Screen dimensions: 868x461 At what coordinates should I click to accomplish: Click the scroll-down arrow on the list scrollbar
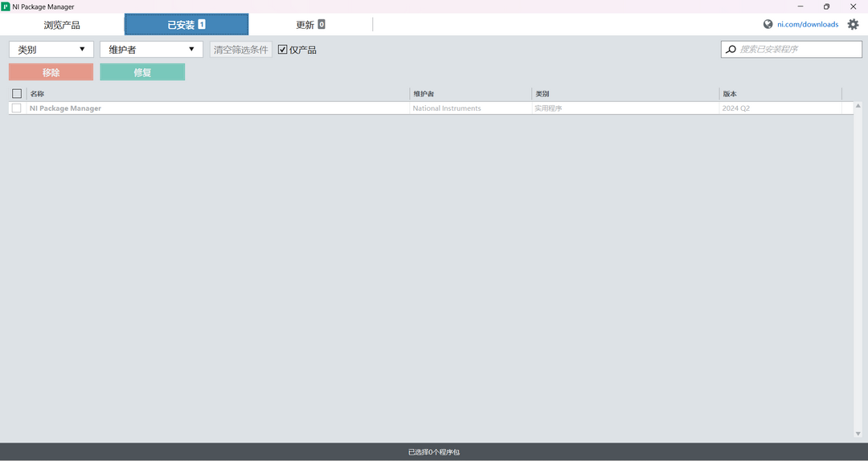click(x=858, y=434)
